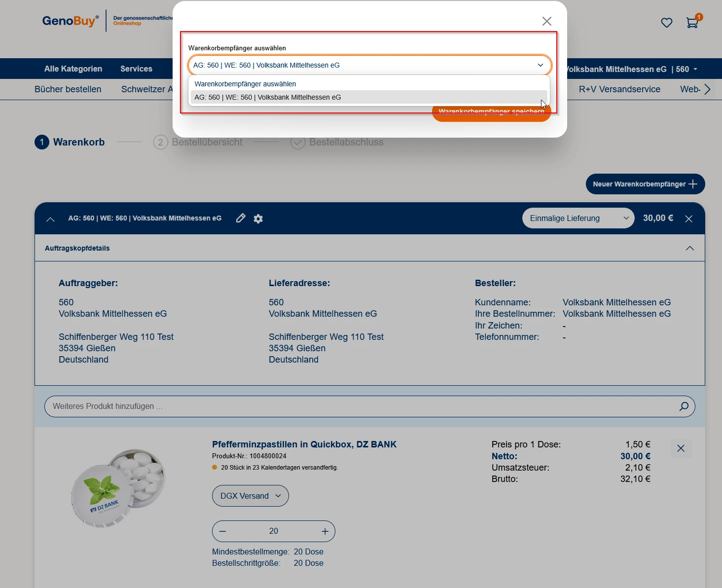Viewport: 722px width, 588px height.
Task: Remove the recipient cart with X icon
Action: tap(688, 219)
